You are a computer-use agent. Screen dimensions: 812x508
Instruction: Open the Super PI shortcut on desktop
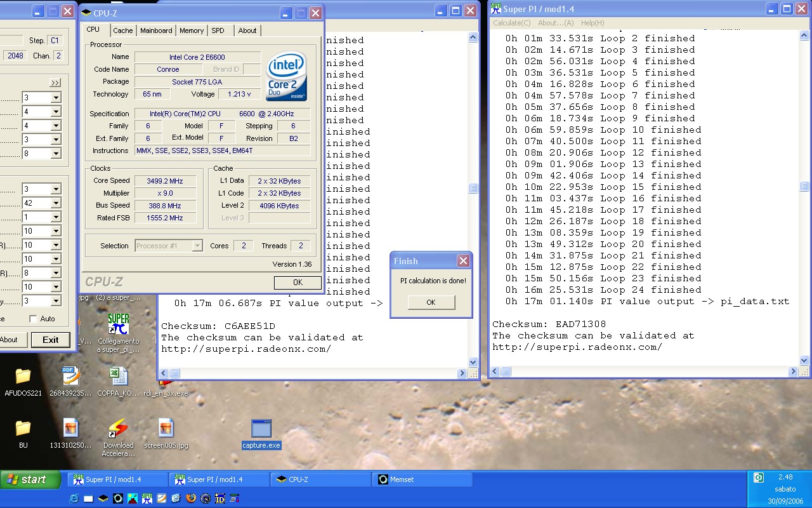point(118,324)
